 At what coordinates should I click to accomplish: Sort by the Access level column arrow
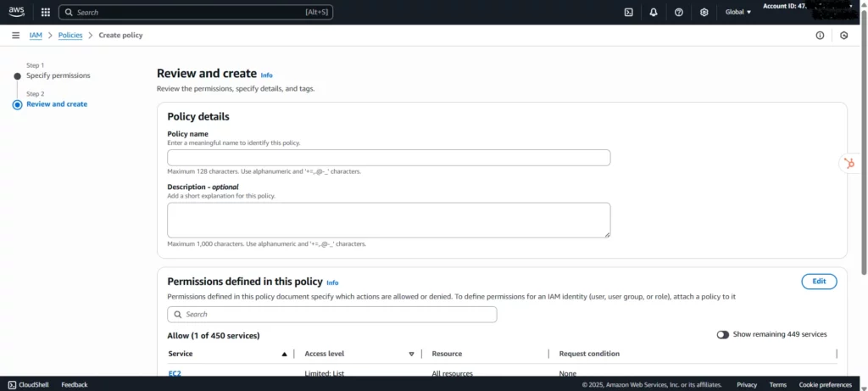point(411,354)
